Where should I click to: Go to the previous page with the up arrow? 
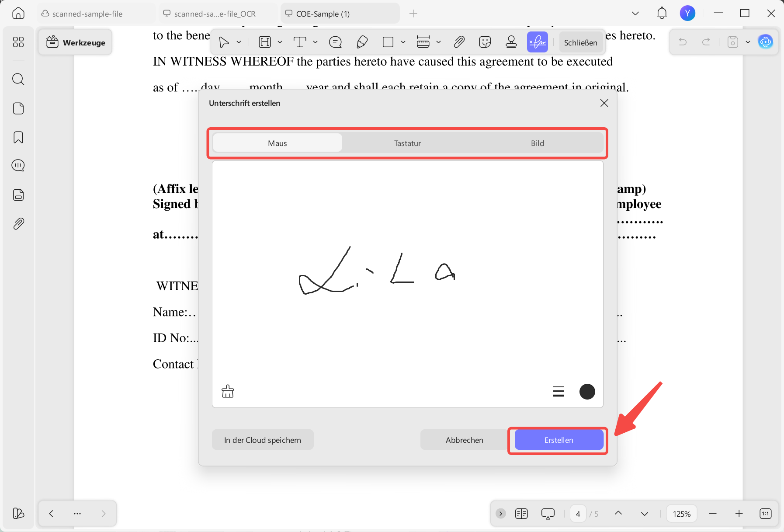(618, 514)
